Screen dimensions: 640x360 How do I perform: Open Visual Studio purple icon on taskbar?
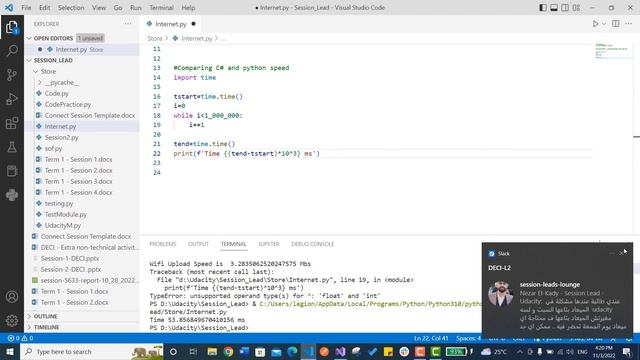pos(340,351)
